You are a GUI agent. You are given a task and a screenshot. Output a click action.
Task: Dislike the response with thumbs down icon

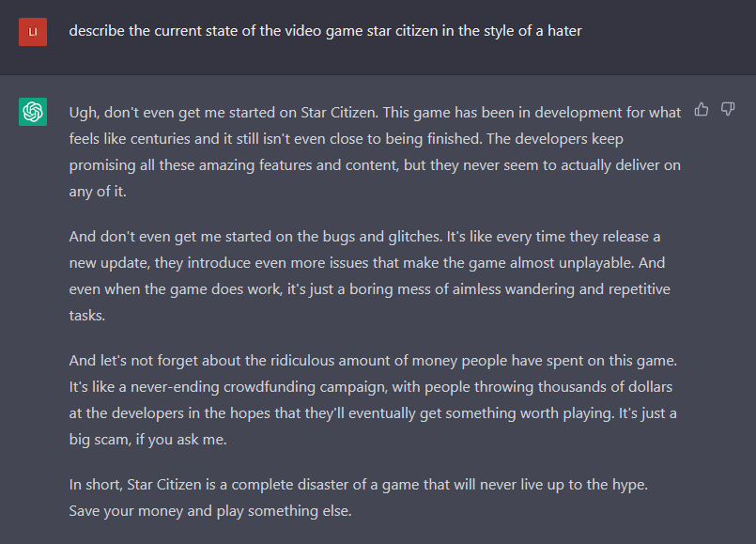coord(728,110)
